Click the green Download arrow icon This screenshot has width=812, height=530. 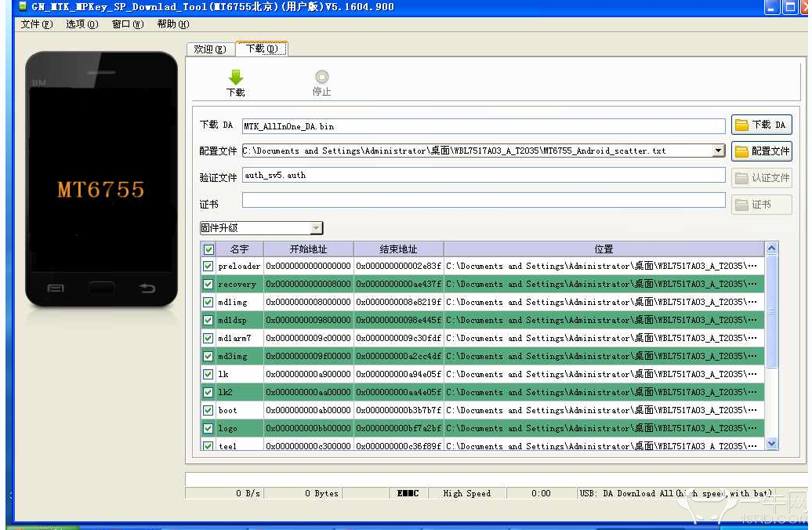pos(235,78)
